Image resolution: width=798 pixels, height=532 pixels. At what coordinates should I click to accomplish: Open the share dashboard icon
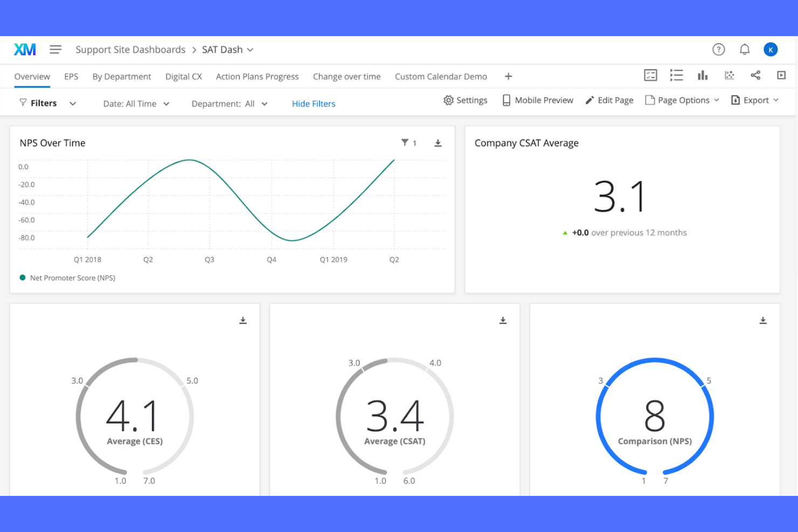click(x=755, y=75)
